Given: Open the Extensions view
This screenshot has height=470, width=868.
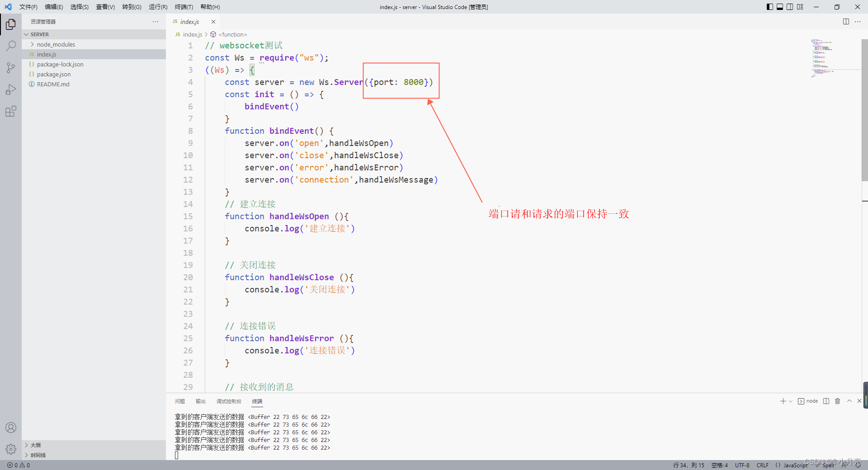Looking at the screenshot, I should click(11, 111).
